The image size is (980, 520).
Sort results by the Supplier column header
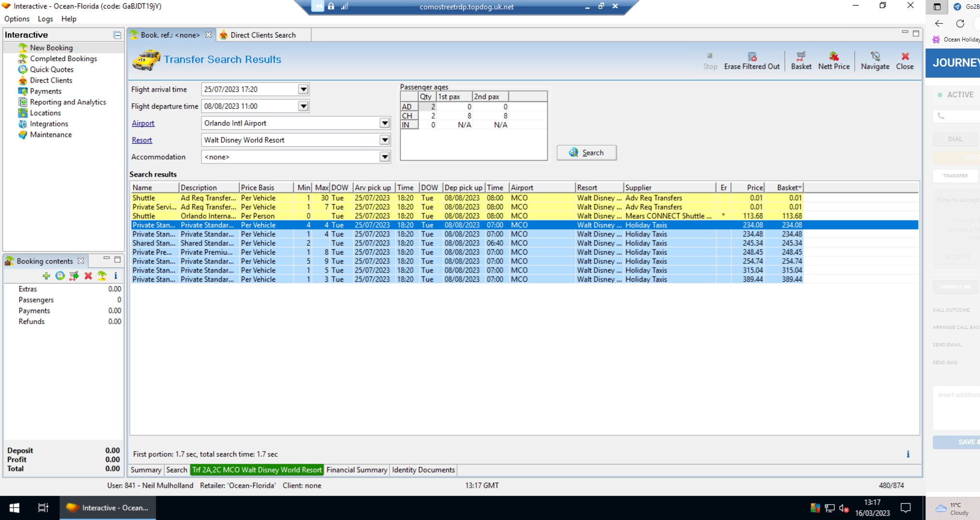coord(670,188)
